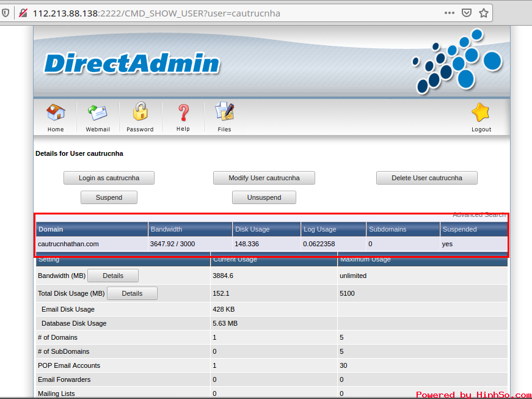
Task: Select total disk usage 152.1
Action: (221, 293)
